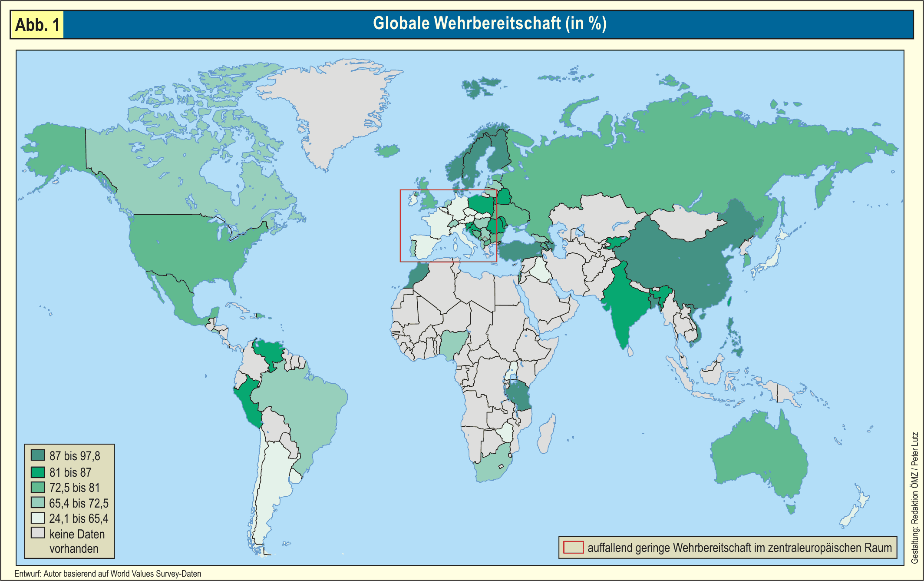Click on Madagascar on the map
Screen dimensions: 924x581
[547, 435]
